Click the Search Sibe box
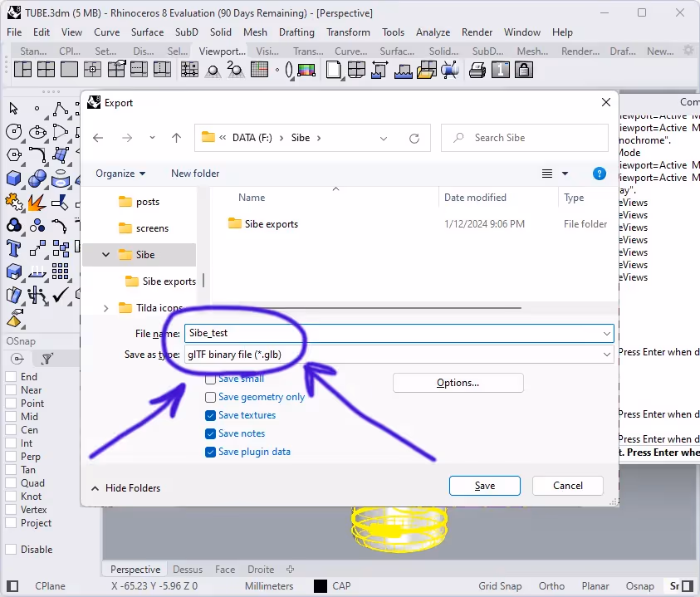 pos(525,138)
